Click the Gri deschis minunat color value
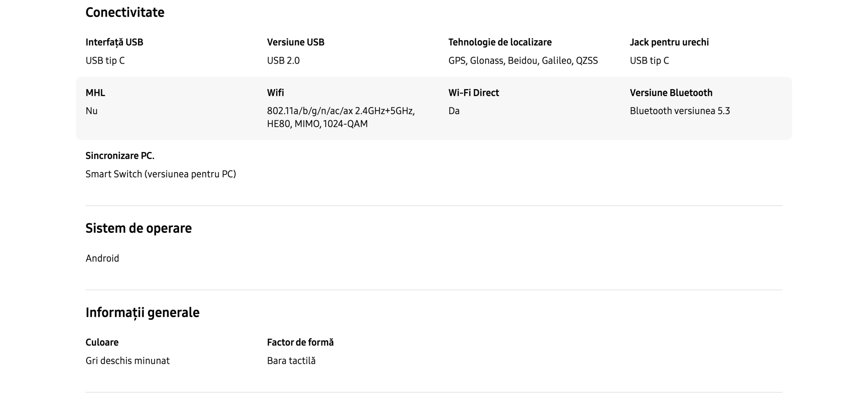The image size is (868, 398). 127,361
